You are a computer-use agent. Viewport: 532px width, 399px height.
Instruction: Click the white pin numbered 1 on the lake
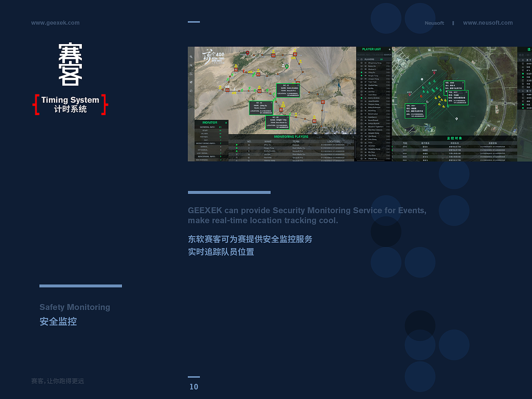pos(422,79)
